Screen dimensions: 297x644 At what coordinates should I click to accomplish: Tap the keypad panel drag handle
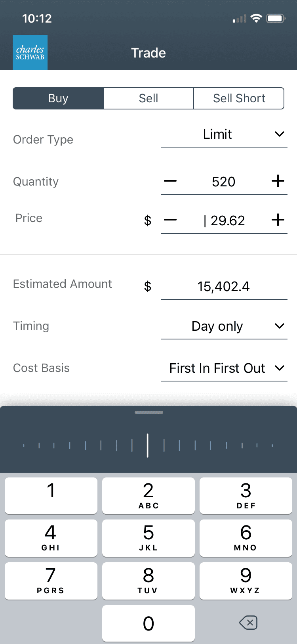pyautogui.click(x=148, y=412)
